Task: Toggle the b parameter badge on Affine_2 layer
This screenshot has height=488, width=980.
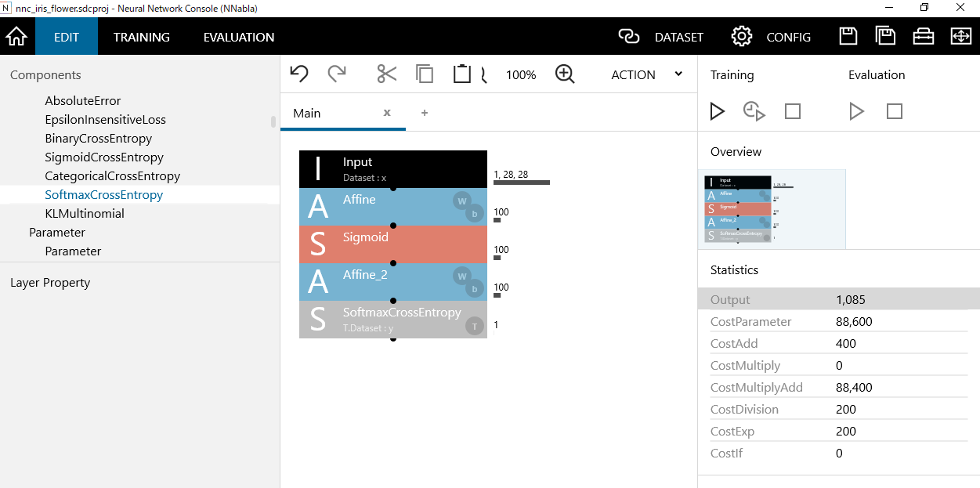Action: point(474,289)
